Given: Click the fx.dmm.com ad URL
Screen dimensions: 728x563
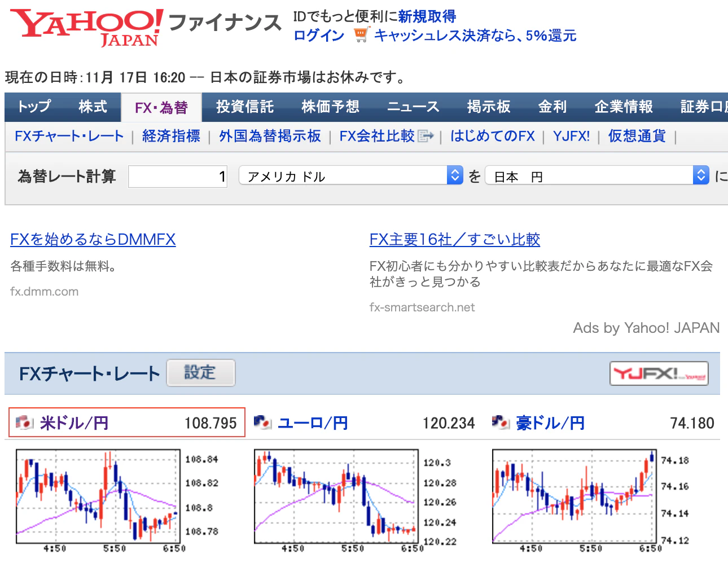Looking at the screenshot, I should (45, 292).
